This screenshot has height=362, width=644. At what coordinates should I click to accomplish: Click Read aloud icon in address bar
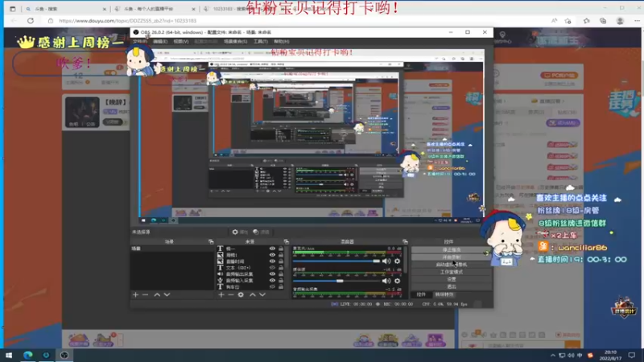[x=555, y=21]
